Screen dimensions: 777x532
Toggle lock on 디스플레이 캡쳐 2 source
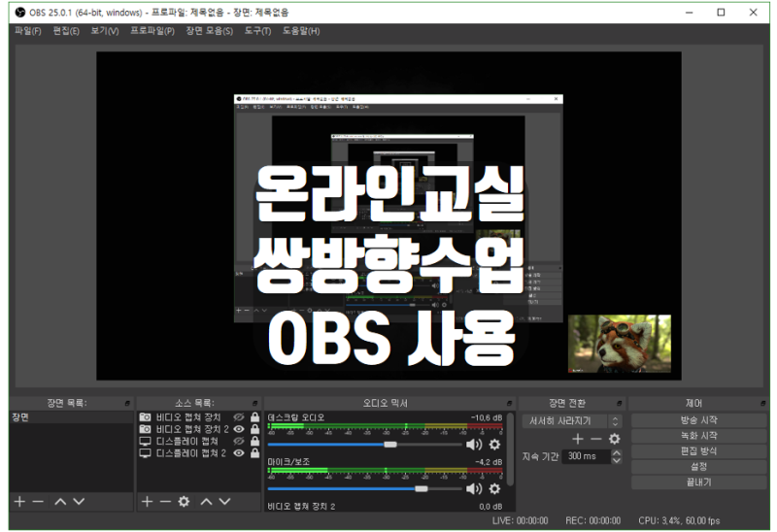(254, 452)
